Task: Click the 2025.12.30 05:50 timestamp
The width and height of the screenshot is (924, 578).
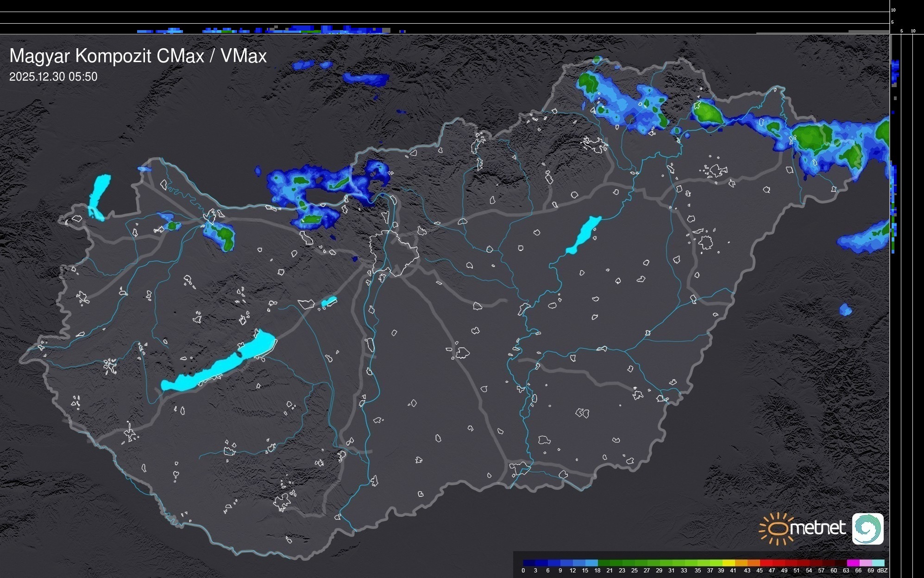Action: point(53,77)
